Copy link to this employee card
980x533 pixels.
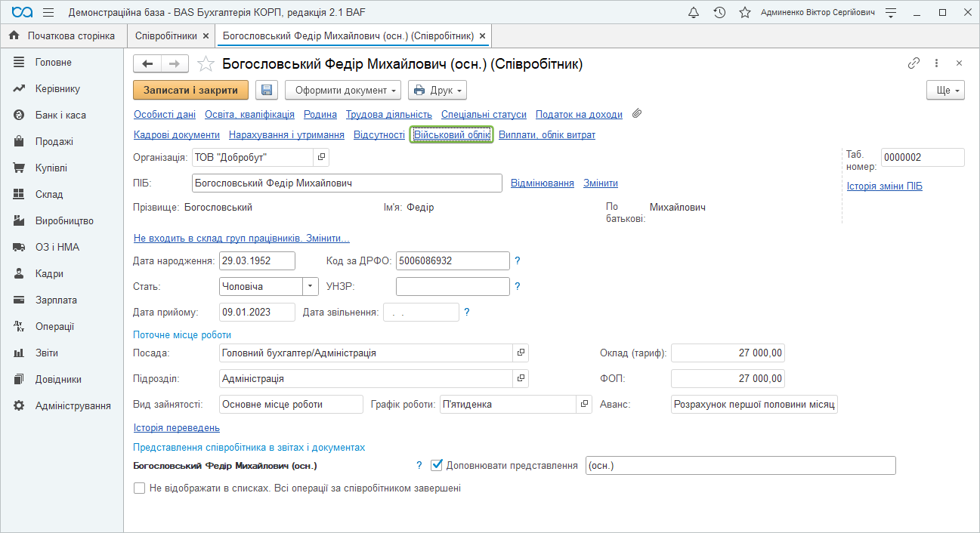pos(914,63)
